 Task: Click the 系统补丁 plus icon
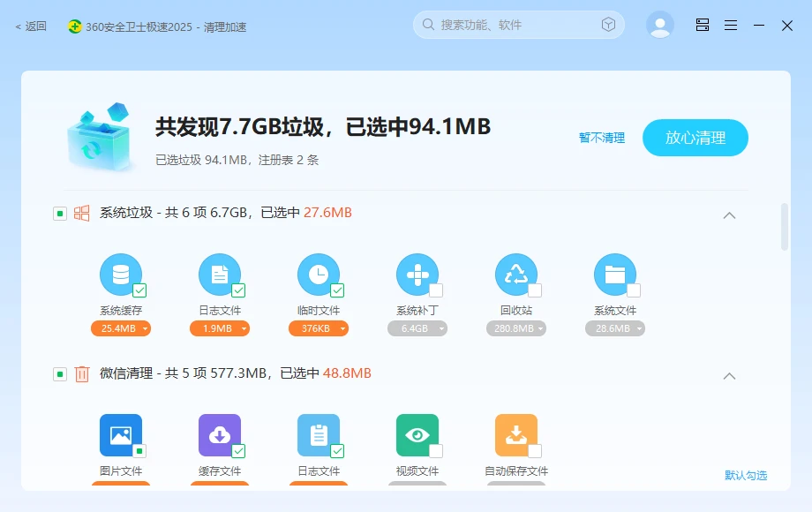click(417, 275)
